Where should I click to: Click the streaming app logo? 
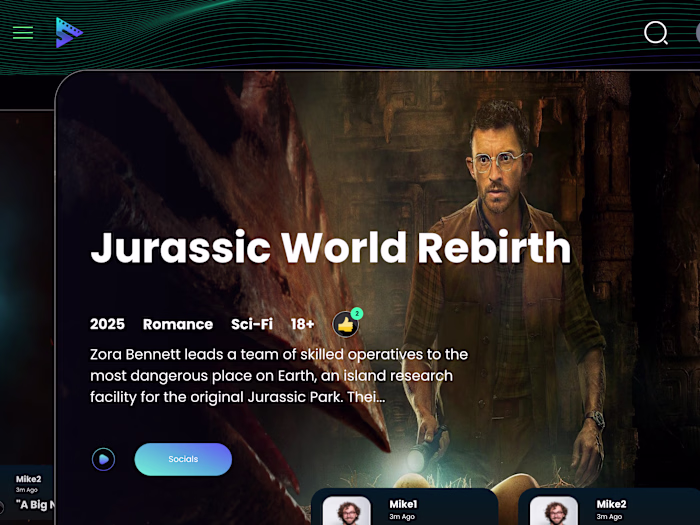click(69, 33)
